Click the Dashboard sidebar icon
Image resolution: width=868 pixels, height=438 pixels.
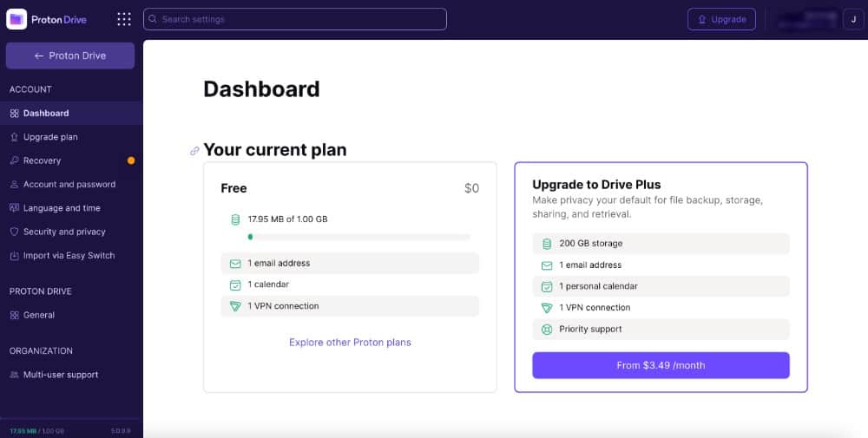pos(14,114)
